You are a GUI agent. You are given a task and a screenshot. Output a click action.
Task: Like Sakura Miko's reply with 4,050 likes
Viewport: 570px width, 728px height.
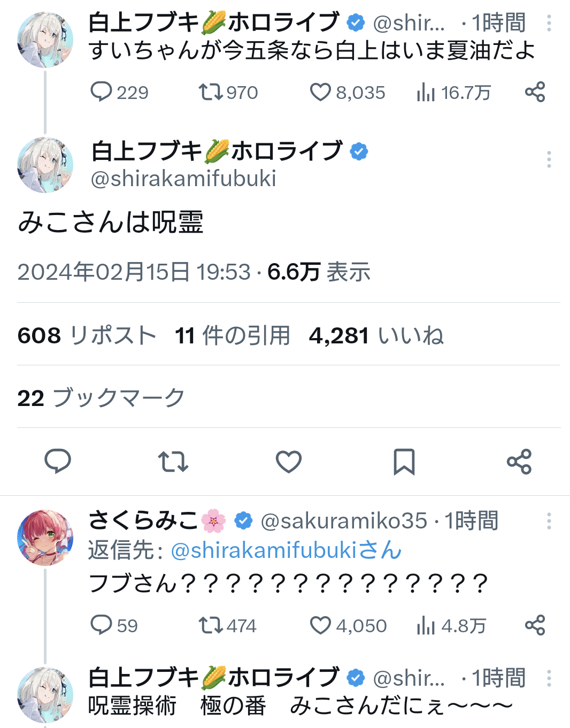tap(320, 625)
